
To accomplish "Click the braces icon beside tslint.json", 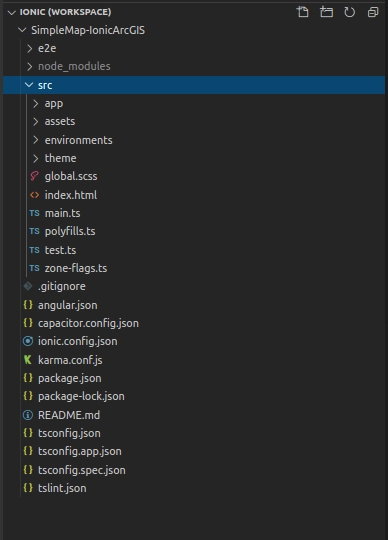I will click(x=28, y=488).
